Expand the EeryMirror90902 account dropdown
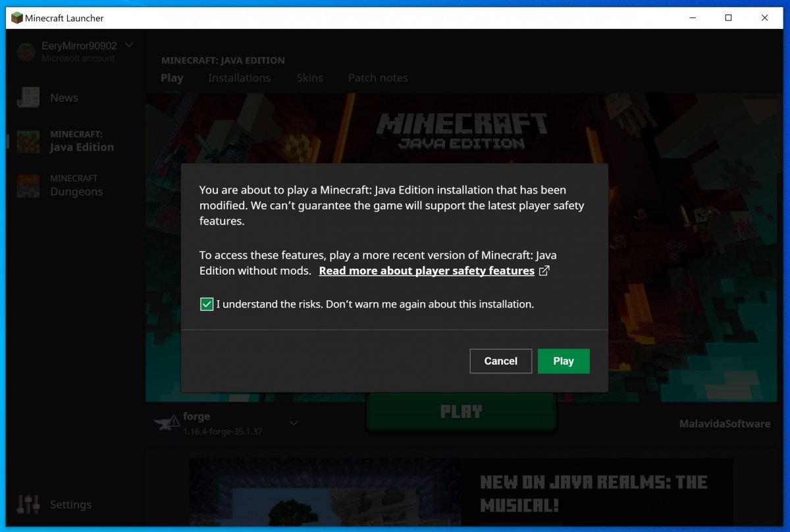The image size is (790, 532). point(129,45)
